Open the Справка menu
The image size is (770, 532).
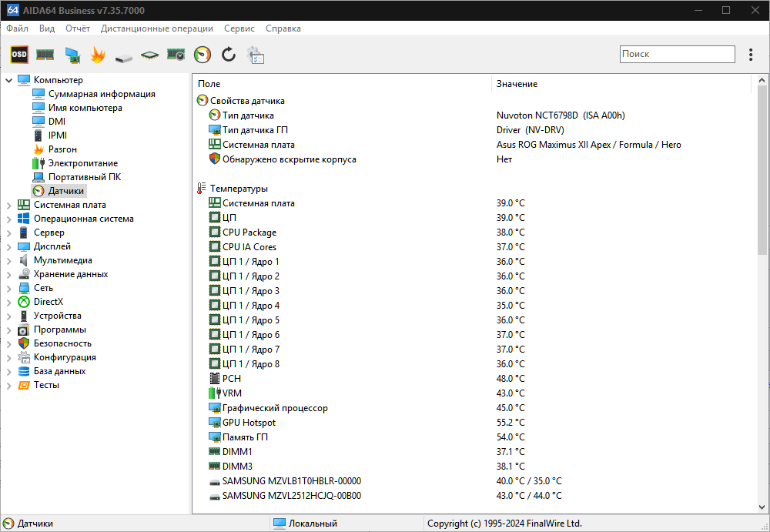(283, 28)
